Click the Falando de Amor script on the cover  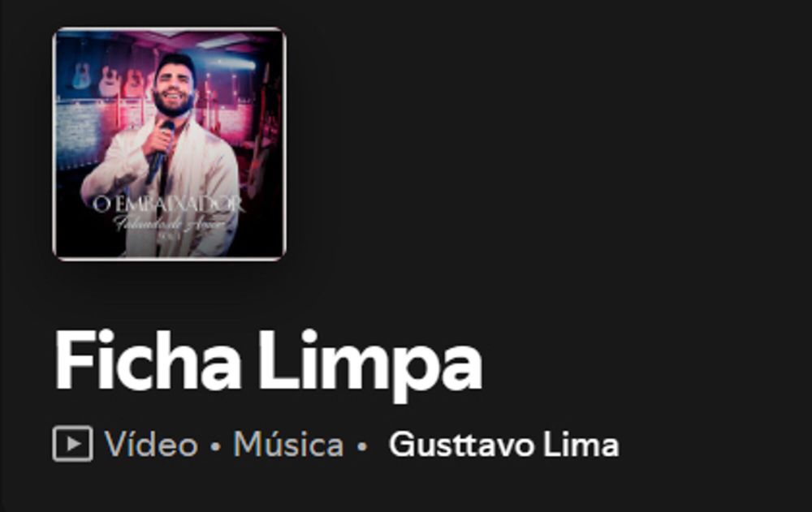pyautogui.click(x=169, y=224)
